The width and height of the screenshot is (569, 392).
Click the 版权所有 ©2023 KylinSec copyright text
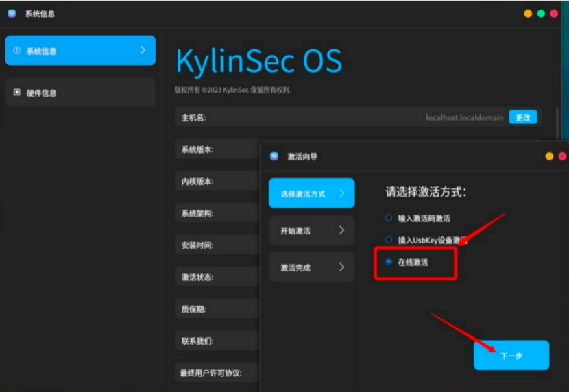pyautogui.click(x=232, y=90)
